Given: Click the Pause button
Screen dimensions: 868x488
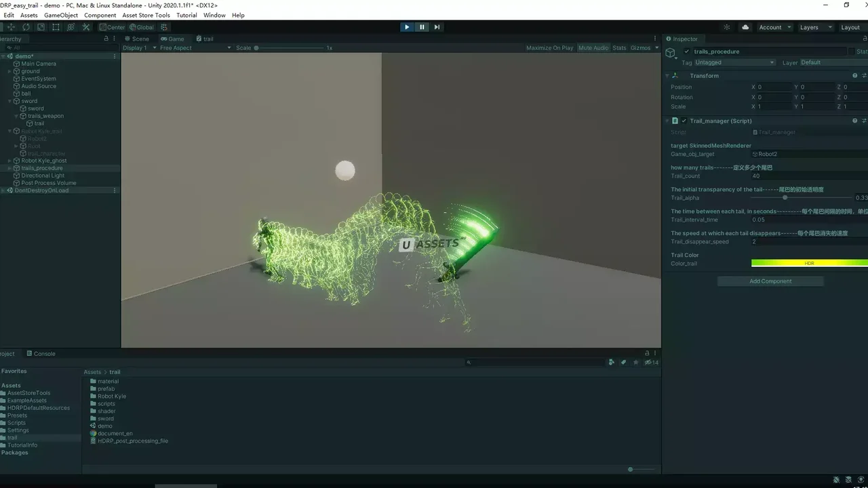Looking at the screenshot, I should pyautogui.click(x=422, y=27).
